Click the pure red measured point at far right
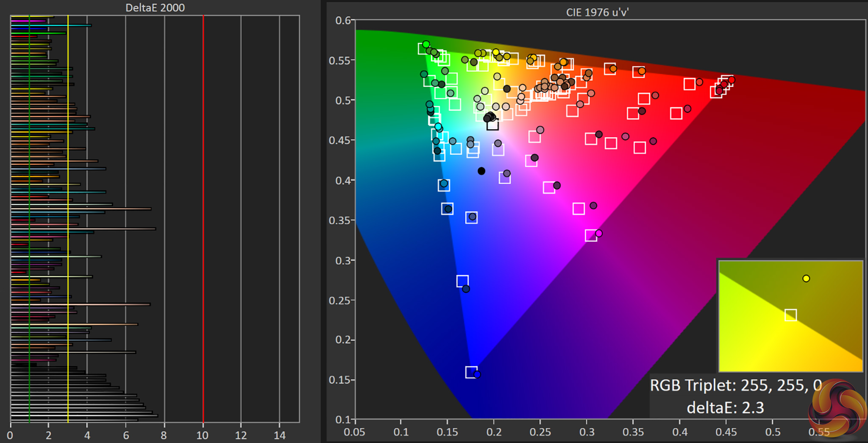Viewport: 868px width, 443px height. click(732, 80)
